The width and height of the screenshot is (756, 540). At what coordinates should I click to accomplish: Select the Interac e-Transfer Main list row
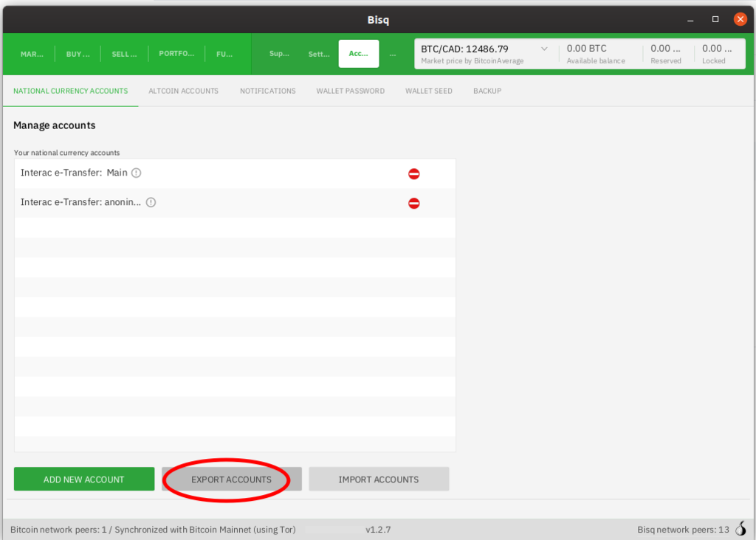coord(221,173)
